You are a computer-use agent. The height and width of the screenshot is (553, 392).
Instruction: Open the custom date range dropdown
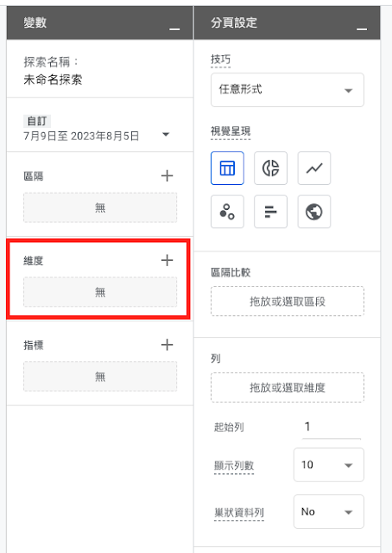[x=166, y=135]
